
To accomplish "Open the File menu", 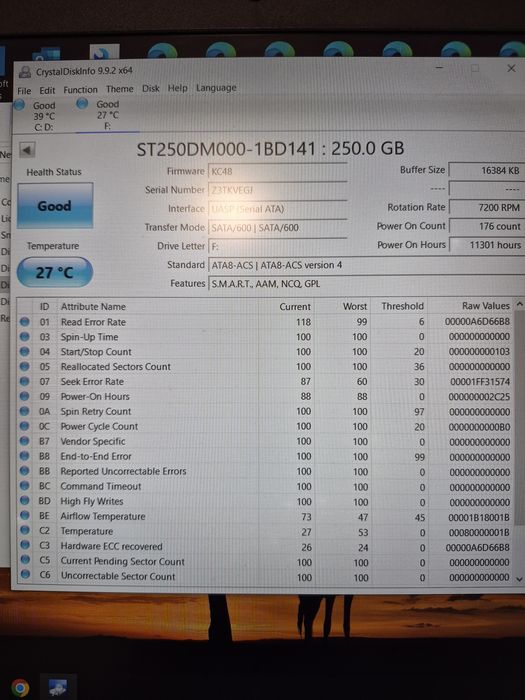I will pos(24,91).
